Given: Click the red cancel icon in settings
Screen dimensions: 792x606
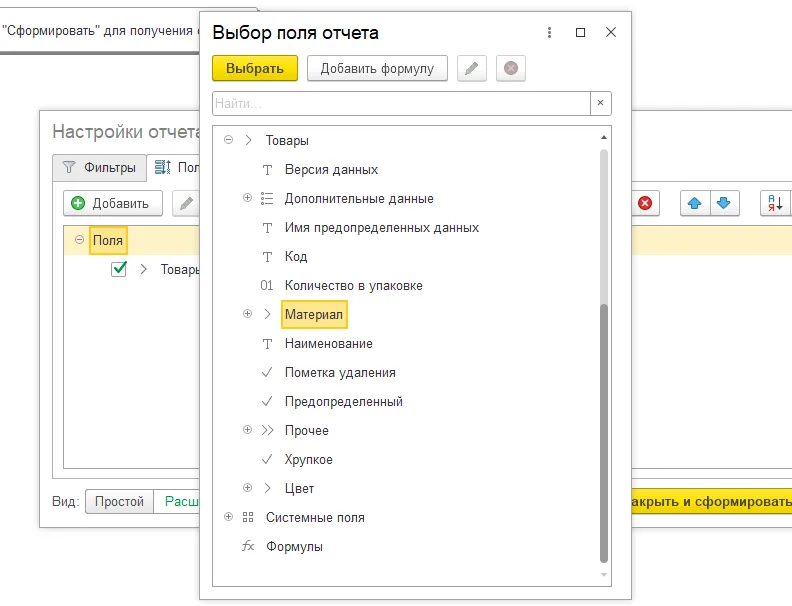Looking at the screenshot, I should (645, 203).
